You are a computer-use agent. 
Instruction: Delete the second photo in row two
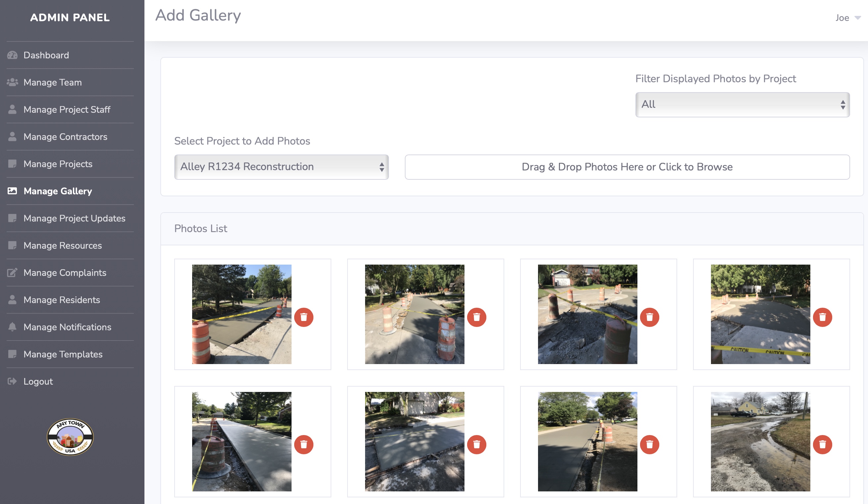click(x=477, y=445)
